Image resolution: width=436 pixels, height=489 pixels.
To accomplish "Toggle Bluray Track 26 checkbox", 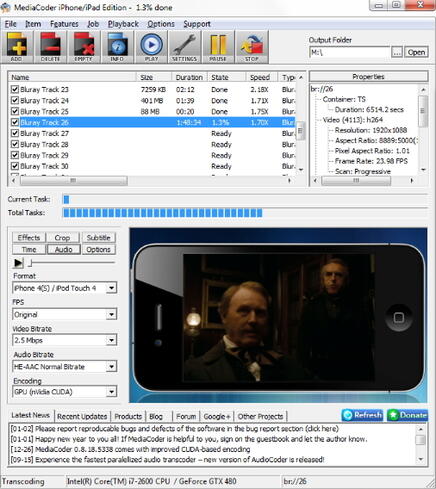I will (15, 122).
